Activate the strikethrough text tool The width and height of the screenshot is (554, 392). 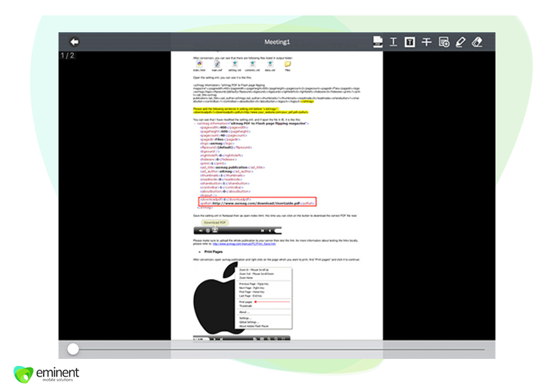coord(426,42)
